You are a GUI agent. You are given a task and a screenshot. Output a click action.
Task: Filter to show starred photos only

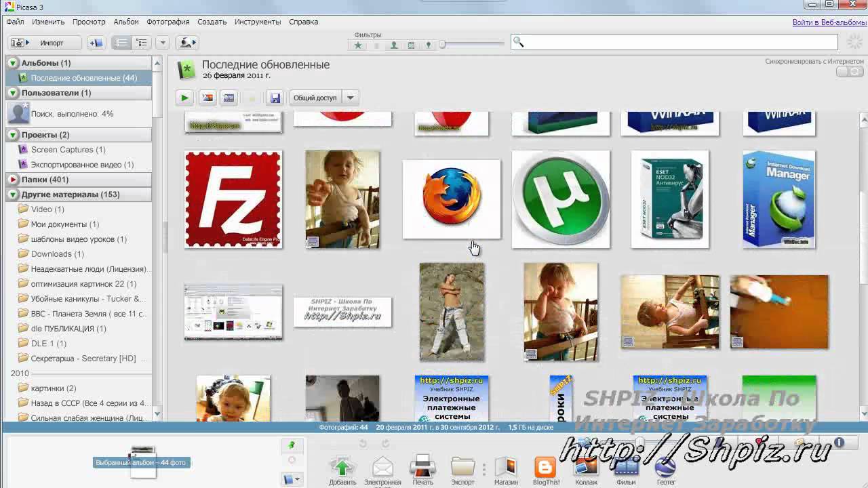[358, 45]
